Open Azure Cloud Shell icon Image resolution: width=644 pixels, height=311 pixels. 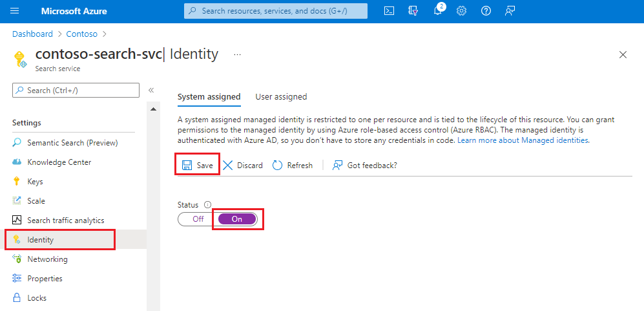point(389,11)
